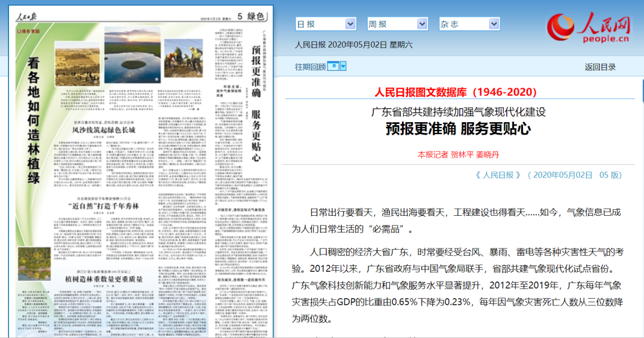Click byline 本报记者 贺林平 姜晓丹

pyautogui.click(x=458, y=154)
